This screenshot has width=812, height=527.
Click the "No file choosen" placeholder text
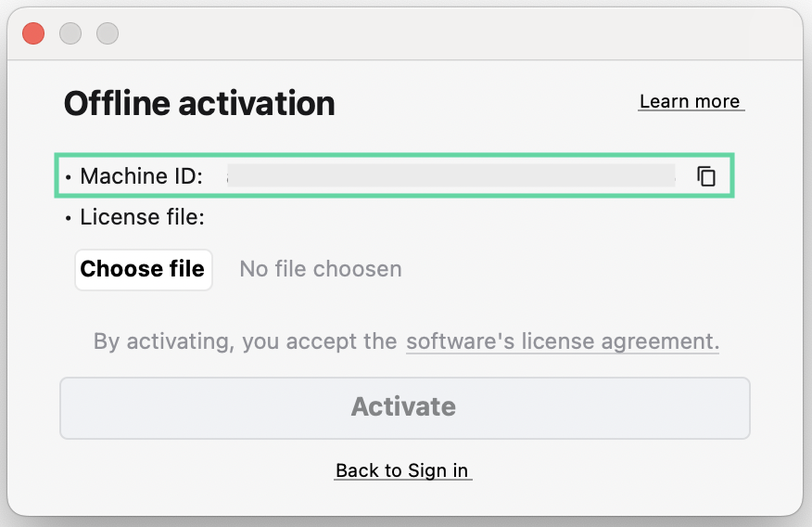[321, 270]
